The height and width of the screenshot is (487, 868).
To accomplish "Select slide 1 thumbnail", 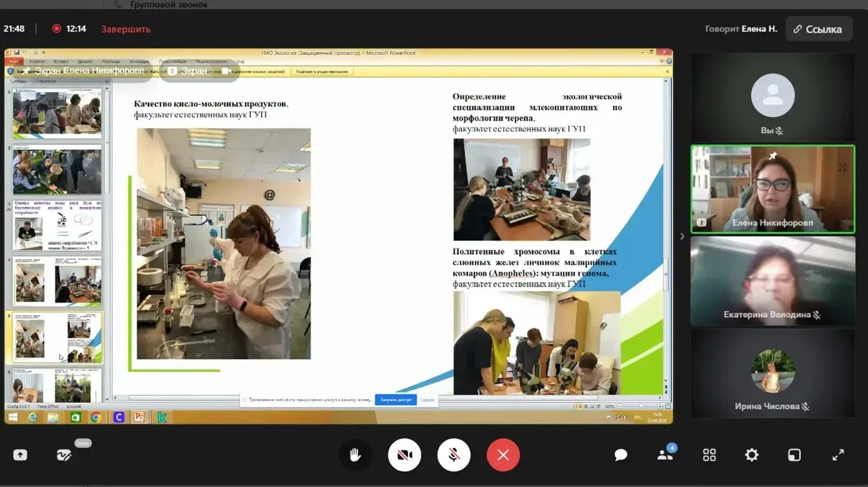I will [x=57, y=112].
